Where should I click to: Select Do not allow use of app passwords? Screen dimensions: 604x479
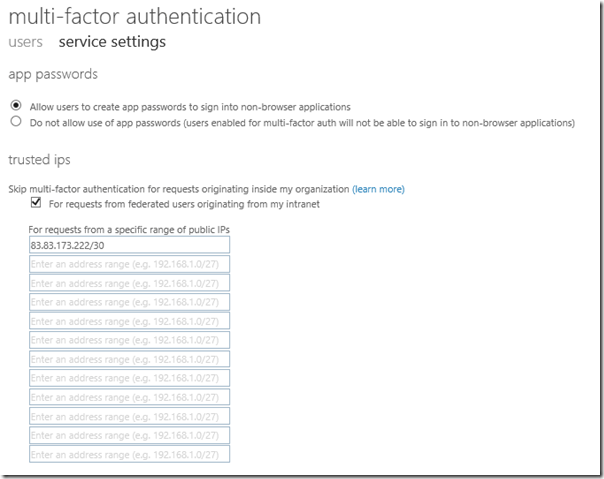[x=15, y=122]
